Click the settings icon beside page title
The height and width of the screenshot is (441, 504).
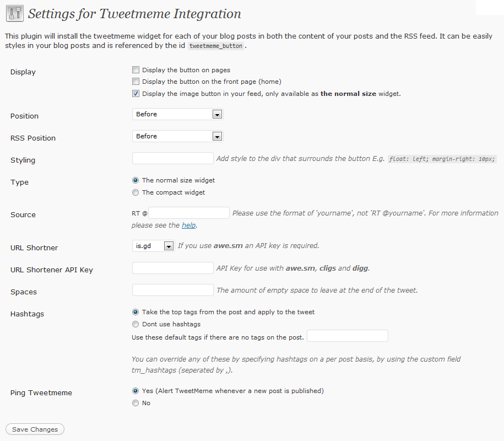pos(14,13)
